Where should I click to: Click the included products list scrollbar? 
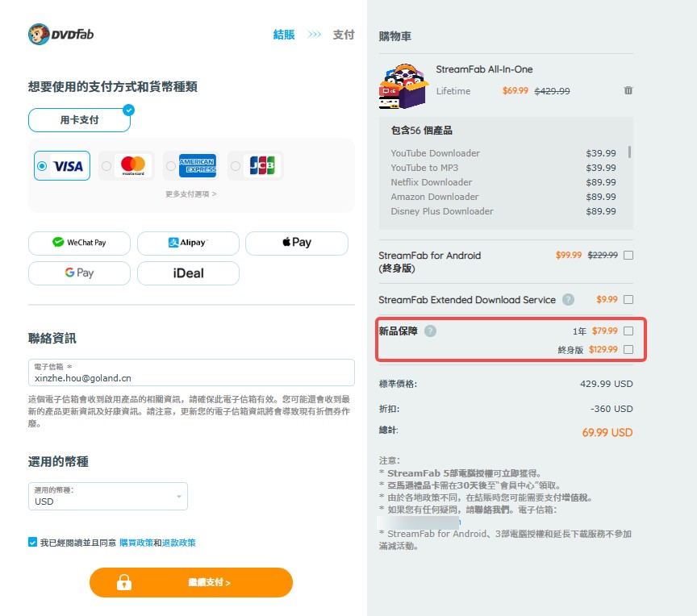point(629,152)
